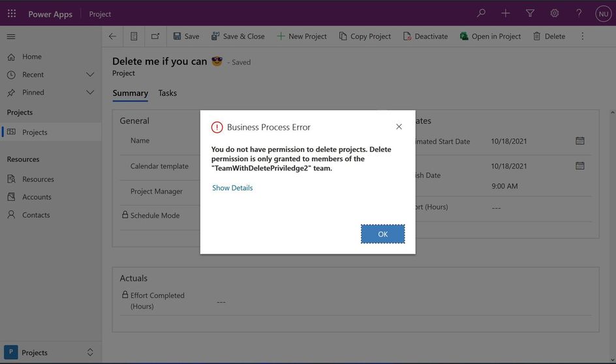Open the advanced find filter icon

530,13
